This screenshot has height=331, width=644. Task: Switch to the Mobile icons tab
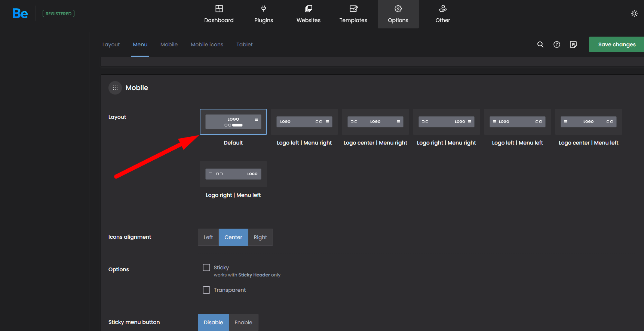207,44
